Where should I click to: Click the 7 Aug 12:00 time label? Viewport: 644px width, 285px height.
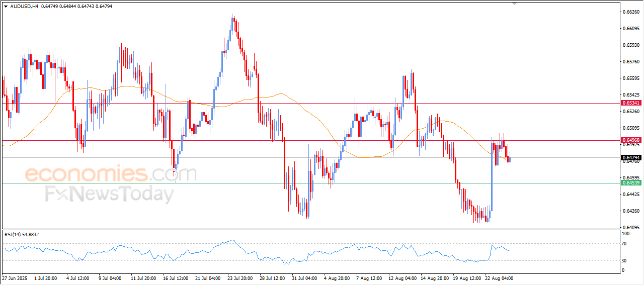[x=369, y=277]
